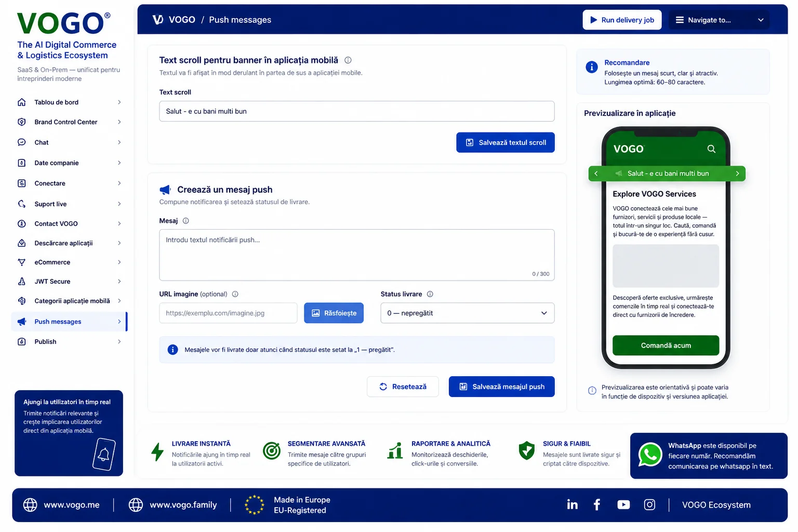Click the Run delivery job button
Image resolution: width=798 pixels, height=532 pixels.
click(x=622, y=20)
